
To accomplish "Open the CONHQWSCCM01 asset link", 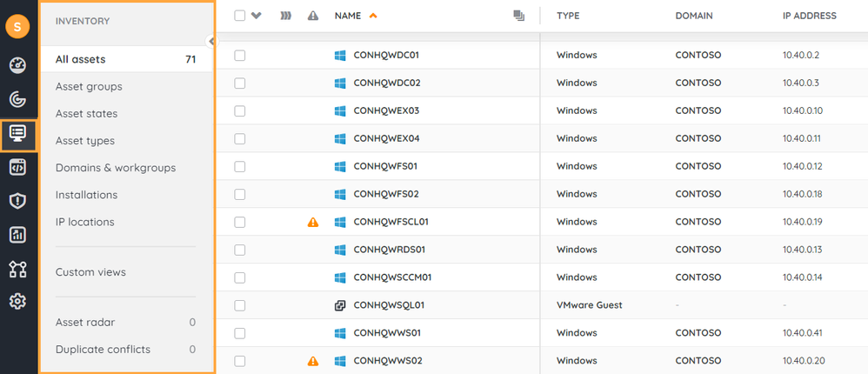I will click(392, 277).
